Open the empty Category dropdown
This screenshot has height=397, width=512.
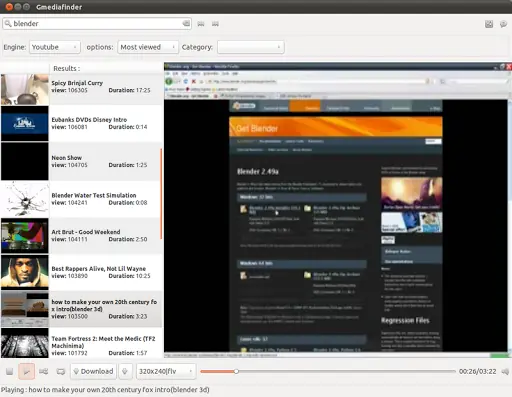click(251, 47)
